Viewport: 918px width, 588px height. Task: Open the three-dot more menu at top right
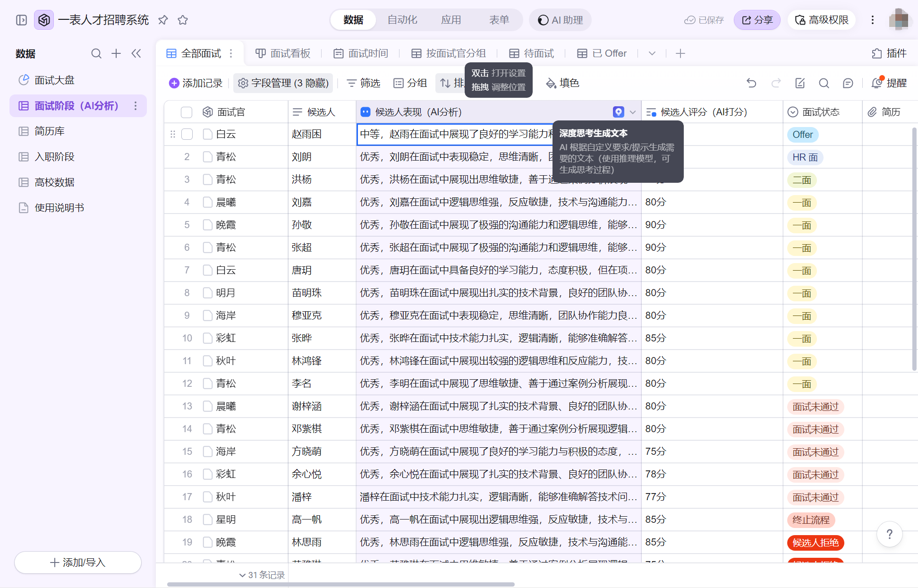[x=872, y=20]
